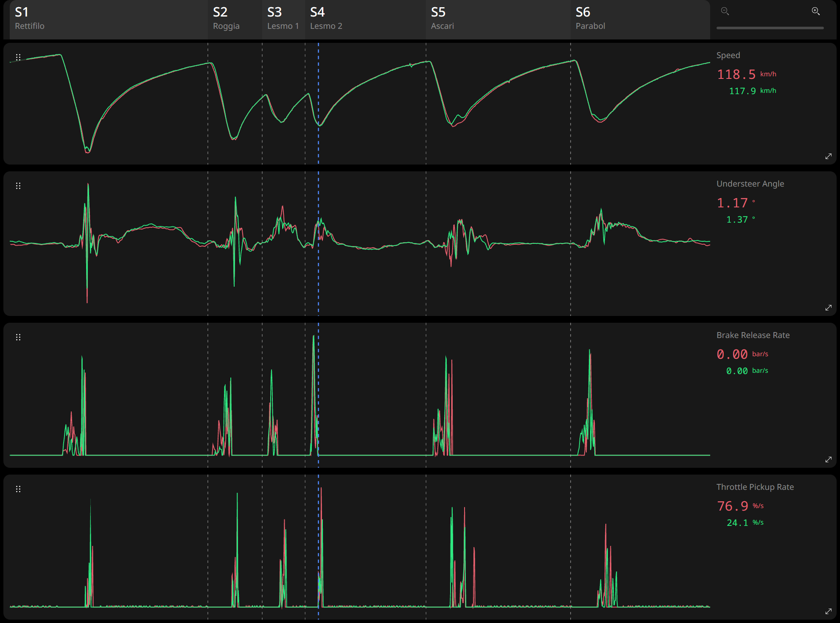Select the S6 Parabol sector tab

(640, 20)
